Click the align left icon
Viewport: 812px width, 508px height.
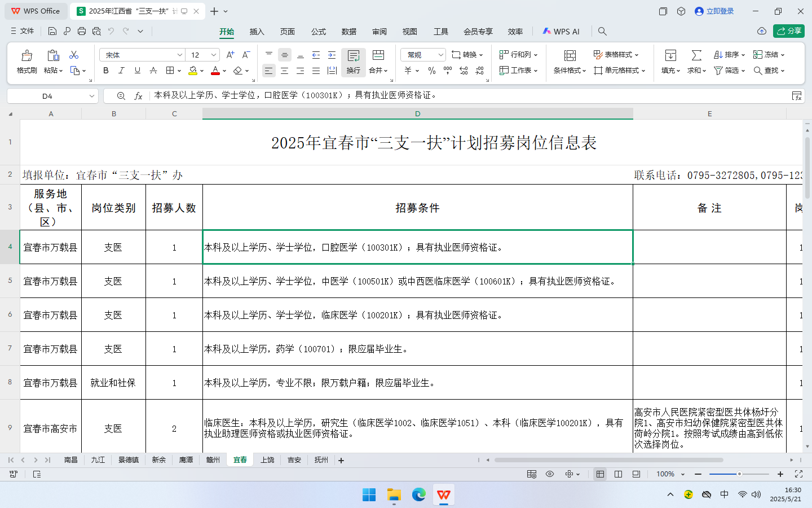pyautogui.click(x=269, y=71)
